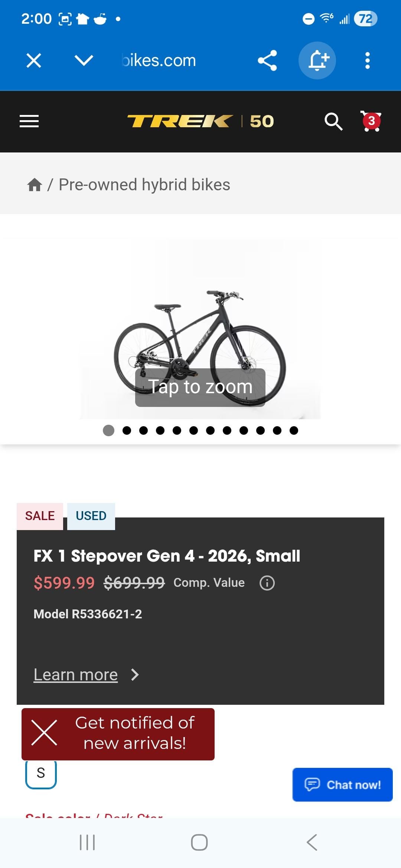The height and width of the screenshot is (868, 401).
Task: Start a chat with Chat now!
Action: 342,785
